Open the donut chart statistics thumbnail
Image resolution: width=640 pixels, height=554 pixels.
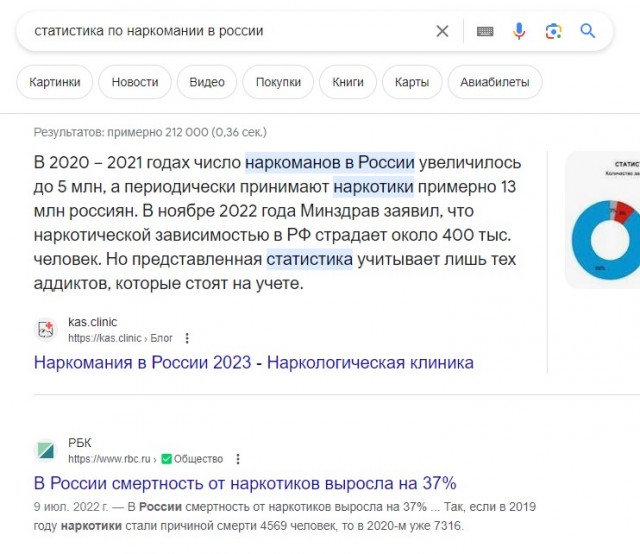pos(602,220)
